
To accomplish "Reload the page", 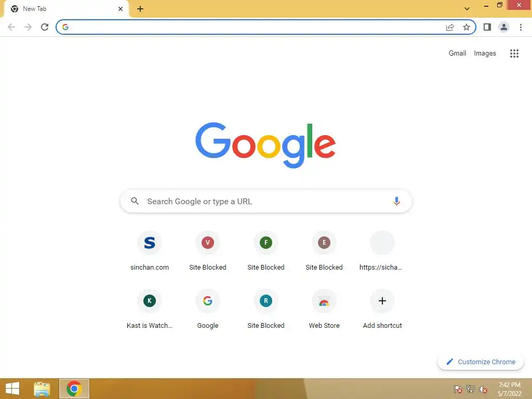I will 45,27.
